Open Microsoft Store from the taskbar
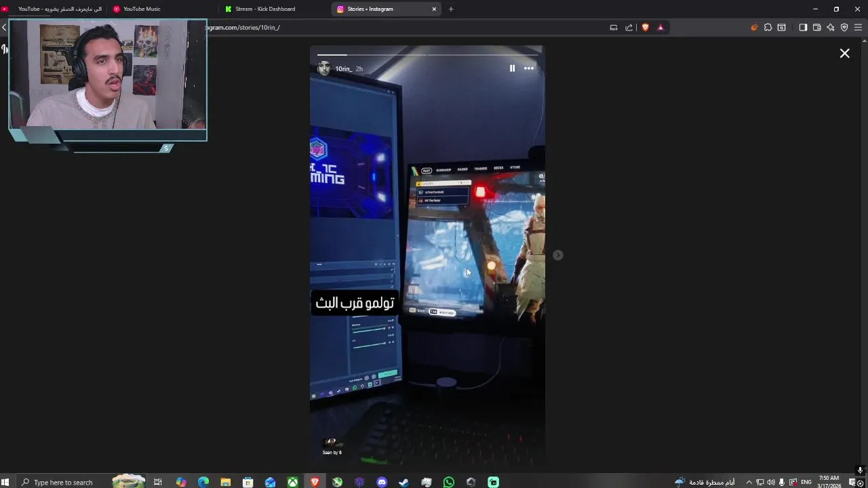868x488 pixels. [x=248, y=482]
